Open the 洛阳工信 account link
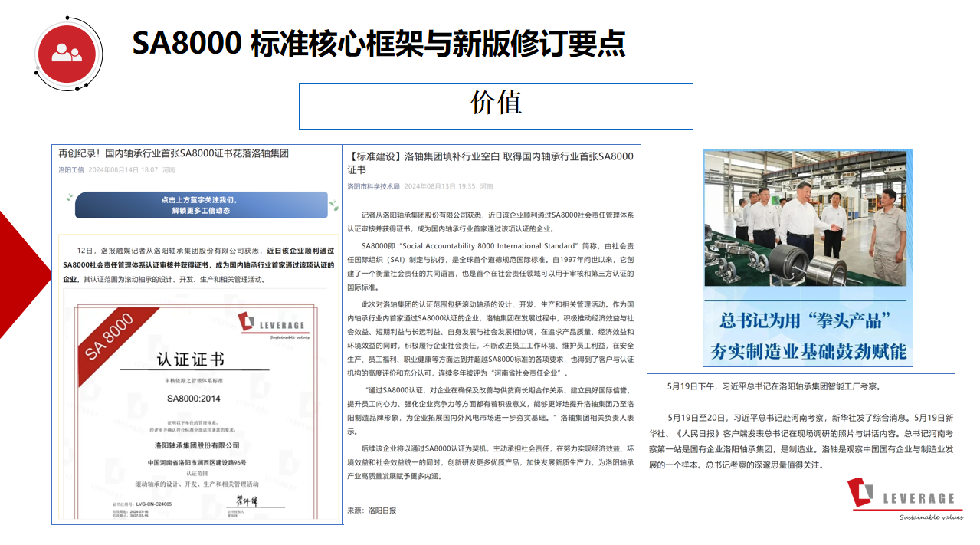This screenshot has height=545, width=980. click(71, 169)
